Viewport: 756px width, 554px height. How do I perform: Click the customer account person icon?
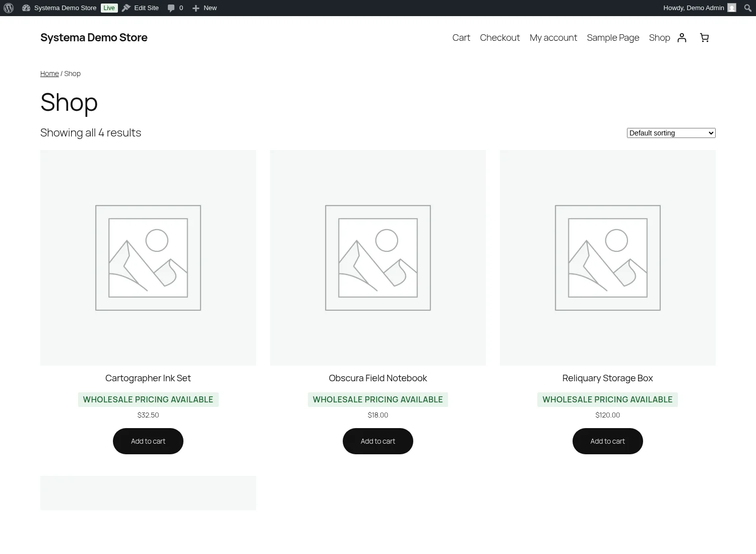point(682,38)
